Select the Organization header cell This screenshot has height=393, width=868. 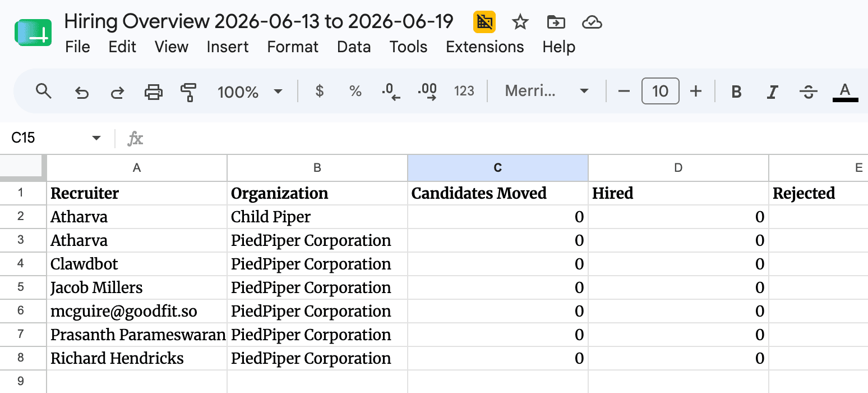(317, 193)
